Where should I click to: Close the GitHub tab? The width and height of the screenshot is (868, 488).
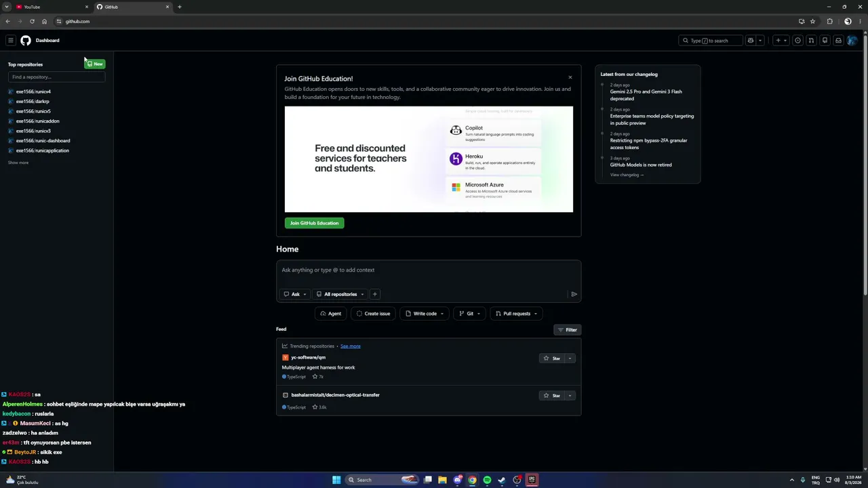tap(167, 7)
